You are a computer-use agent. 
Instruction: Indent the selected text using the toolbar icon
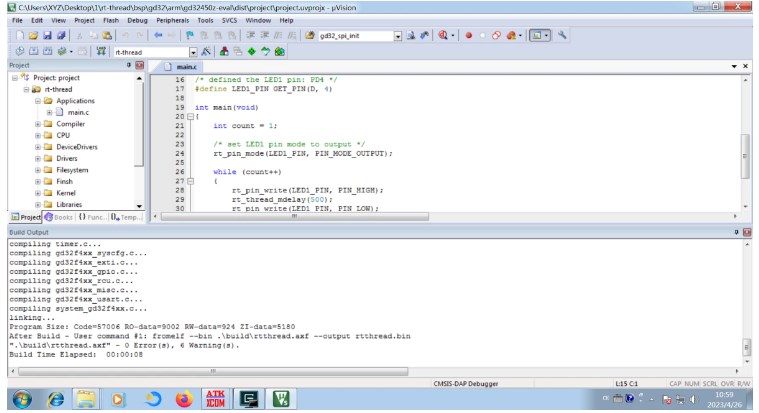(251, 35)
